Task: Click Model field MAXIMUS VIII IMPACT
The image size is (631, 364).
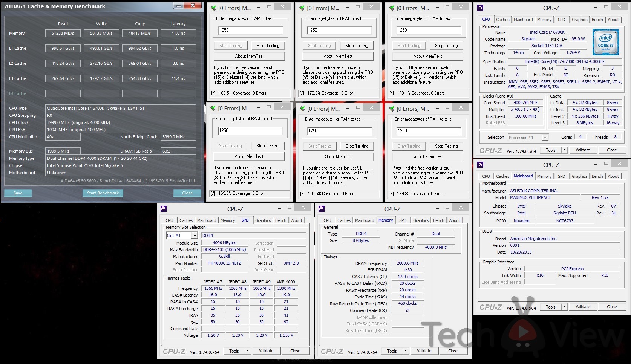Action: point(544,197)
